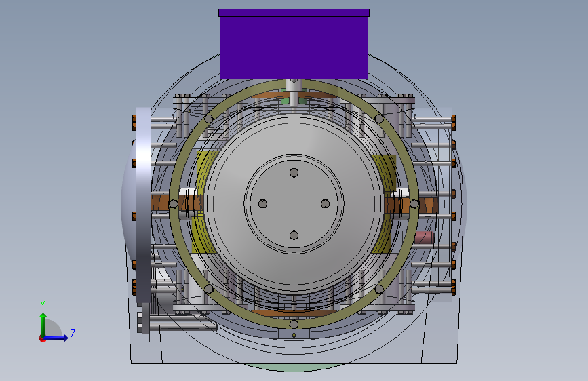Click the red origin ball of the triad
Viewport: 588px width, 381px height.
click(42, 338)
